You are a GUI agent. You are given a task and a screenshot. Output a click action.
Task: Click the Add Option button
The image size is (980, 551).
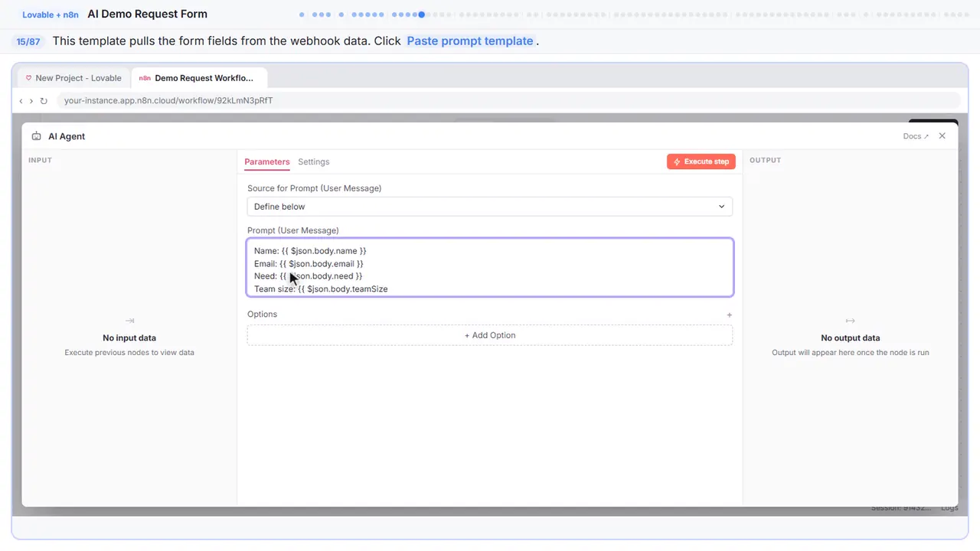click(x=489, y=335)
